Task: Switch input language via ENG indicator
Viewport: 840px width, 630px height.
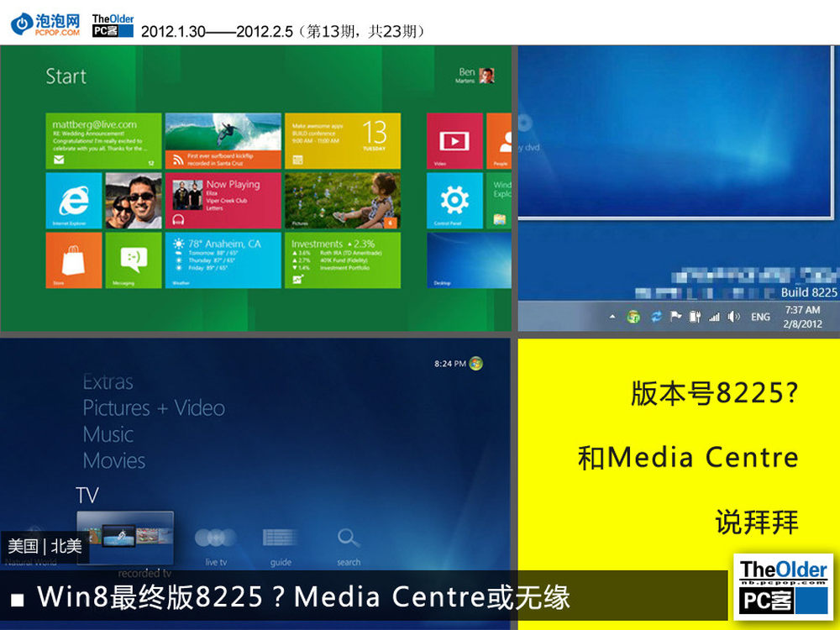Action: (760, 317)
